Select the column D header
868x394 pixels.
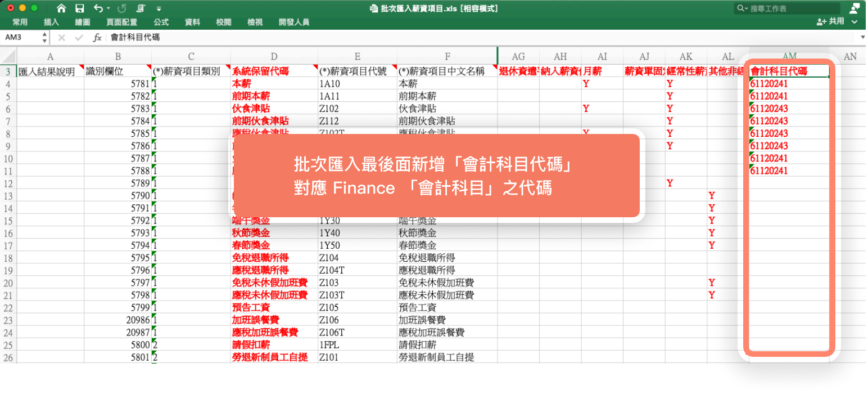[x=274, y=56]
